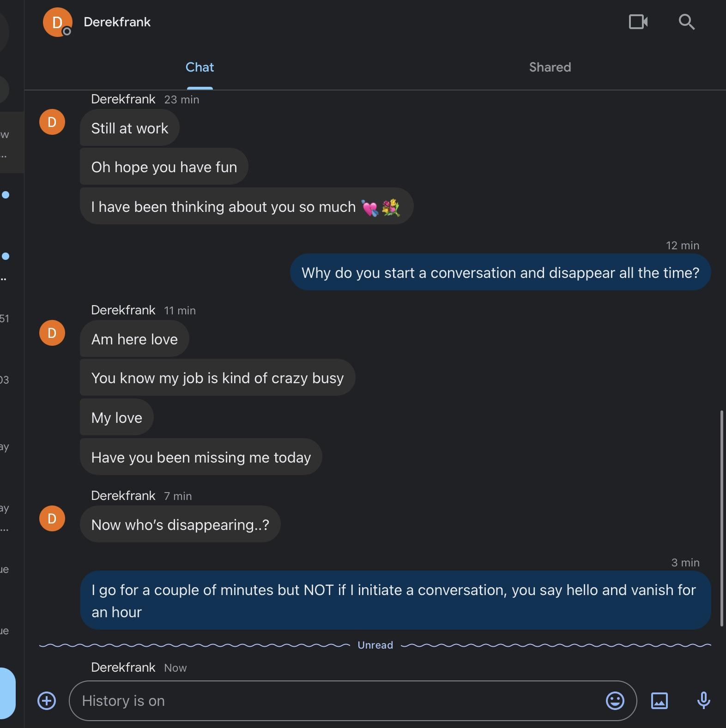726x728 pixels.
Task: Click the plus attachment icon
Action: tap(47, 700)
